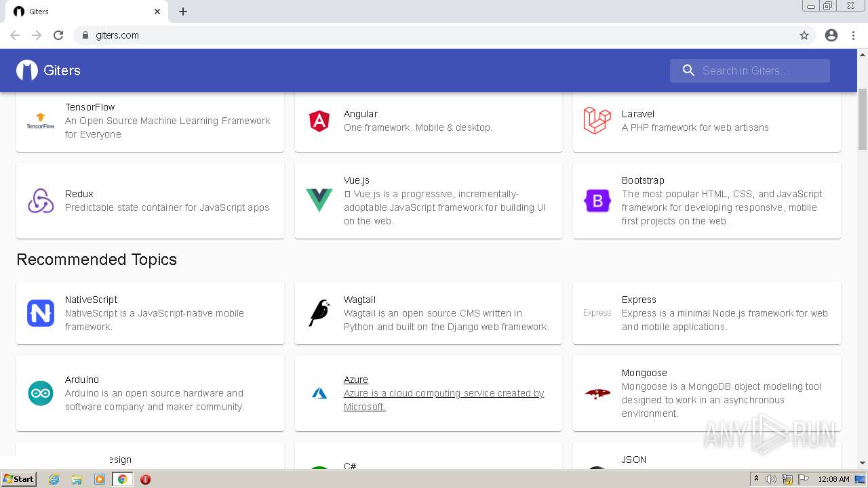Viewport: 868px width, 488px height.
Task: Close the Giters browser tab
Action: pyautogui.click(x=157, y=12)
